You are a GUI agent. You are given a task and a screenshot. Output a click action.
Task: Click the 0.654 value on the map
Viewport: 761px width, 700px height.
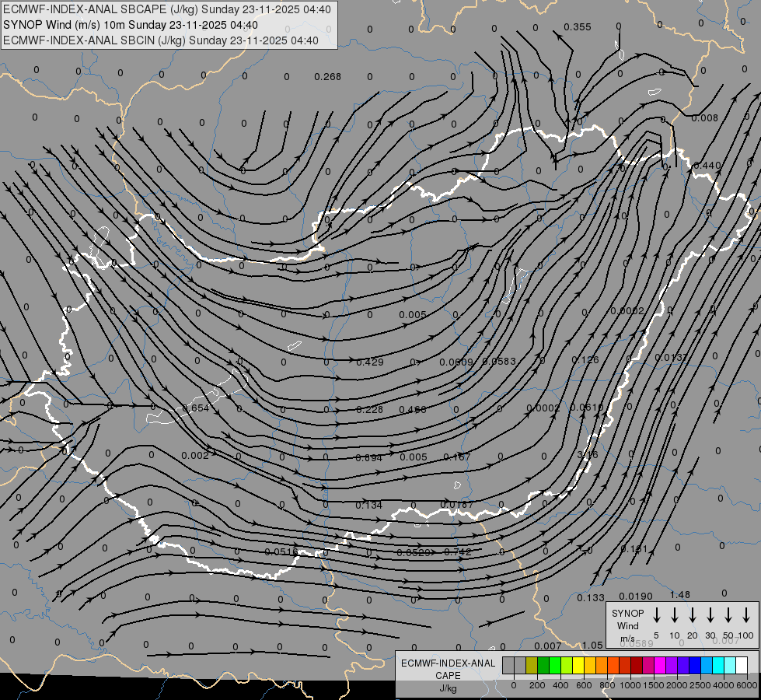(196, 408)
